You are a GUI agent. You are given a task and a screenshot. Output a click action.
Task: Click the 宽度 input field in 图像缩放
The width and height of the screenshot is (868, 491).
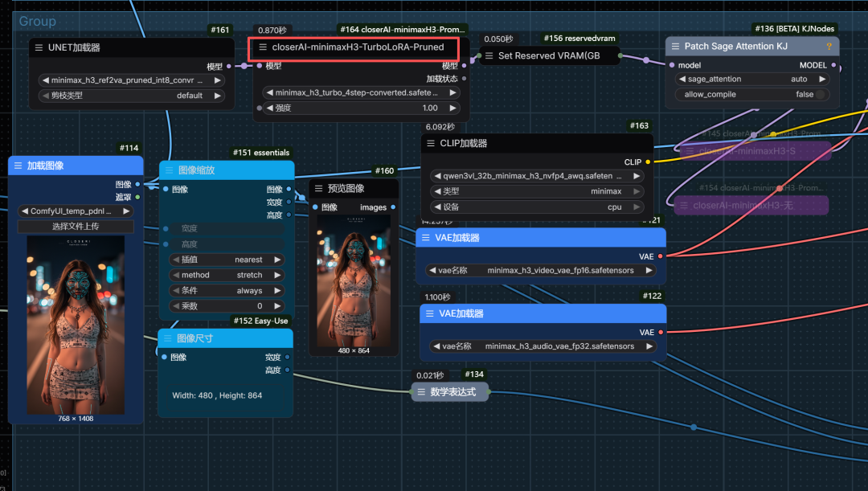[x=227, y=228]
